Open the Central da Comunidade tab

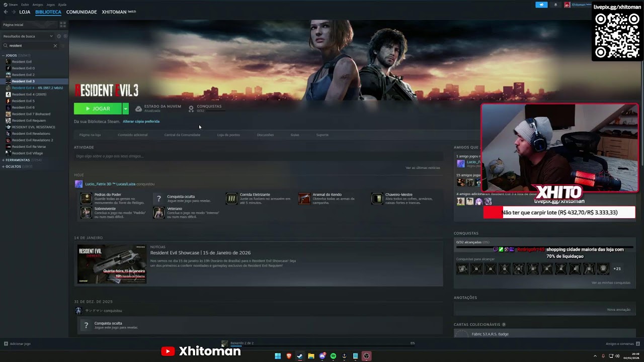pos(182,135)
